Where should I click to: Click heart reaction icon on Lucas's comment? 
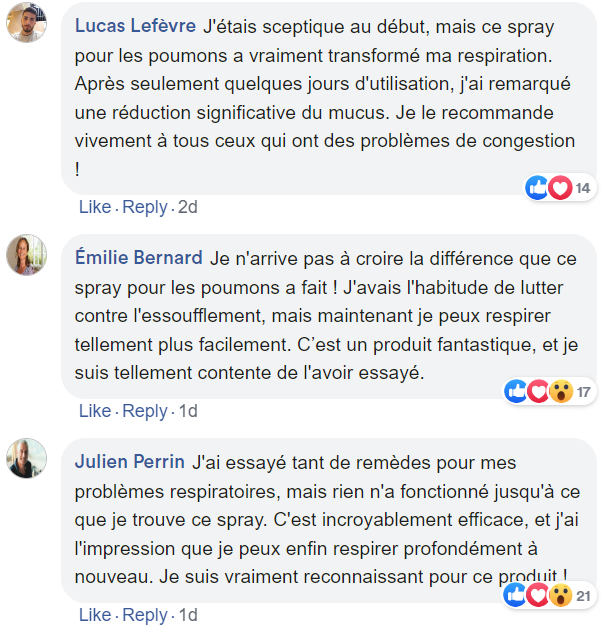(559, 188)
